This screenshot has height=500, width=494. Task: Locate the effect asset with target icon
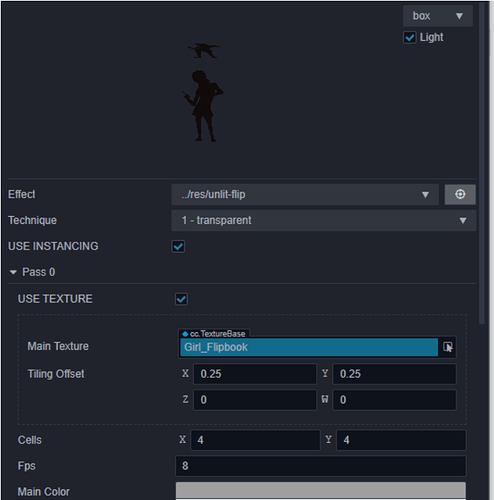tap(460, 194)
